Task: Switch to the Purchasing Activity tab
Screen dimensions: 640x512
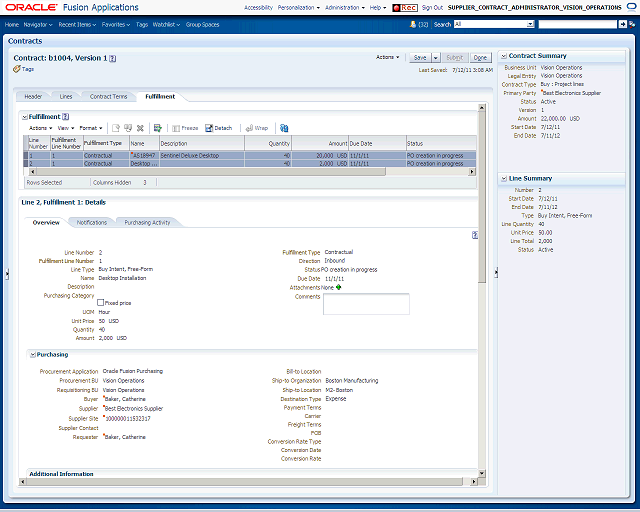Action: 147,223
